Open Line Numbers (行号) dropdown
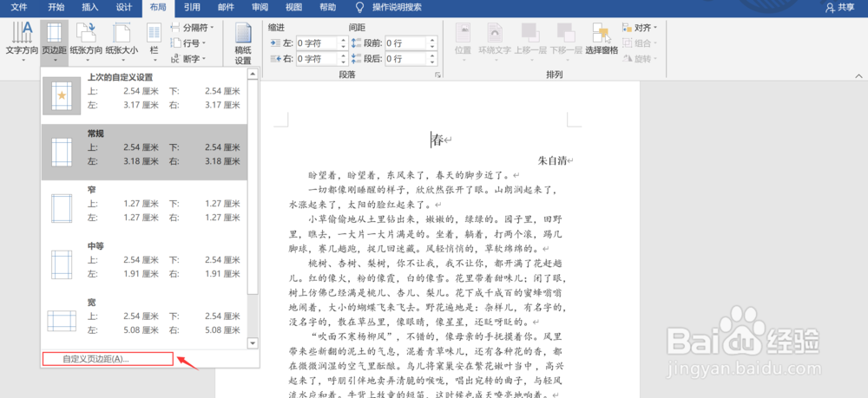 click(188, 43)
